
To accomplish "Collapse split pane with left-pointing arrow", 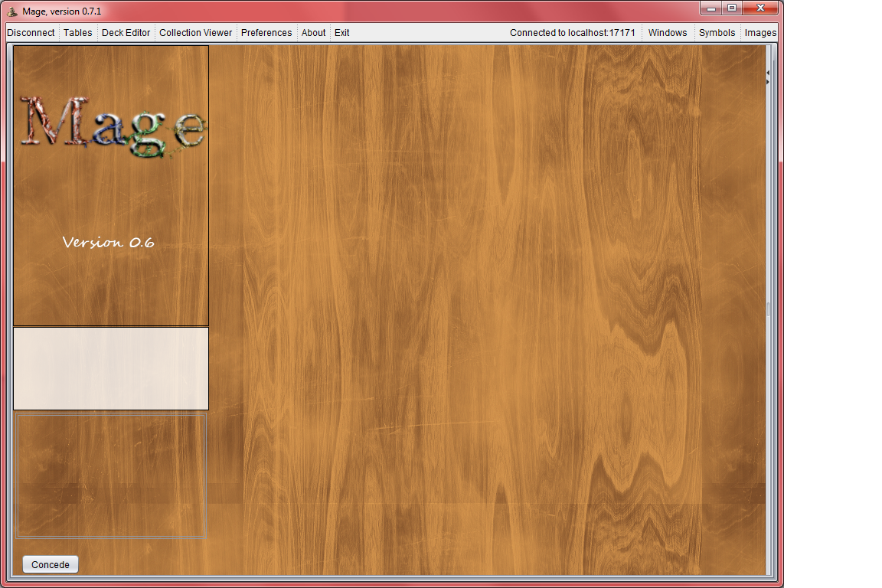I will tap(768, 72).
